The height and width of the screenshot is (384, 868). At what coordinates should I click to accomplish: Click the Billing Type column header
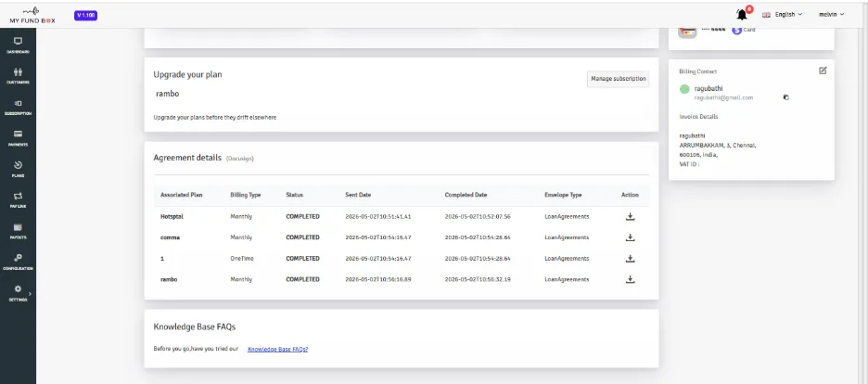[x=245, y=196]
